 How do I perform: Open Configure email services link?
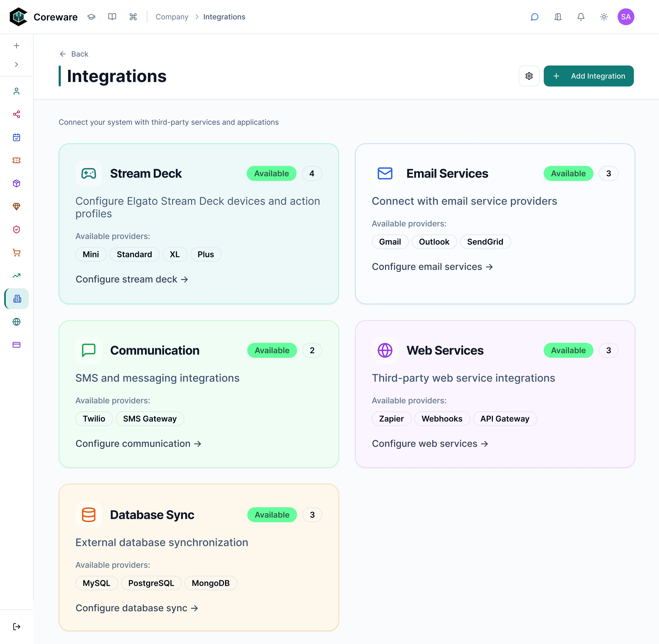click(433, 267)
